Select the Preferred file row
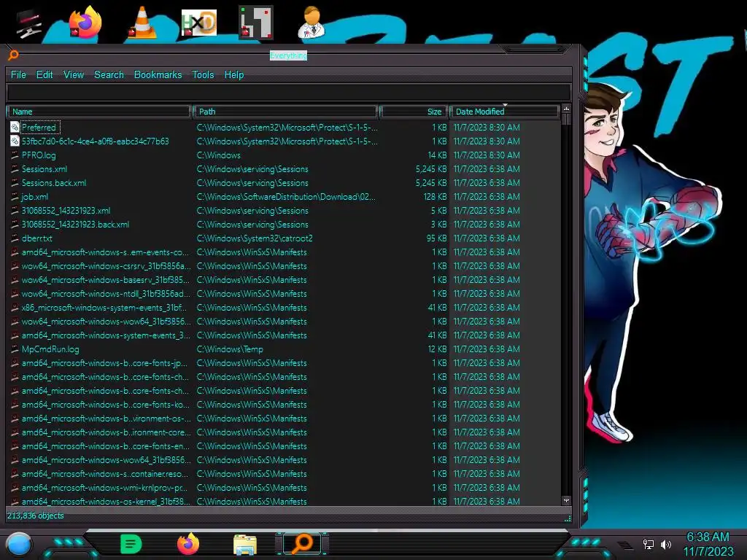Screen dimensions: 747x560 283,127
